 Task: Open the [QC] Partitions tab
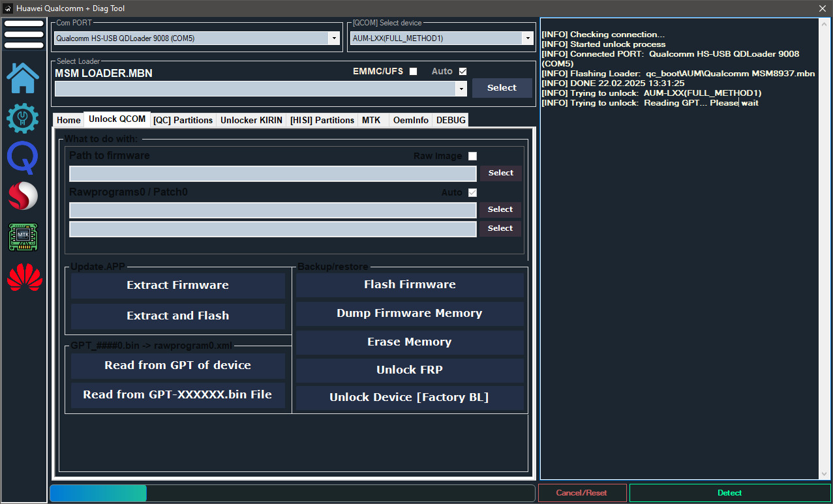click(x=183, y=120)
